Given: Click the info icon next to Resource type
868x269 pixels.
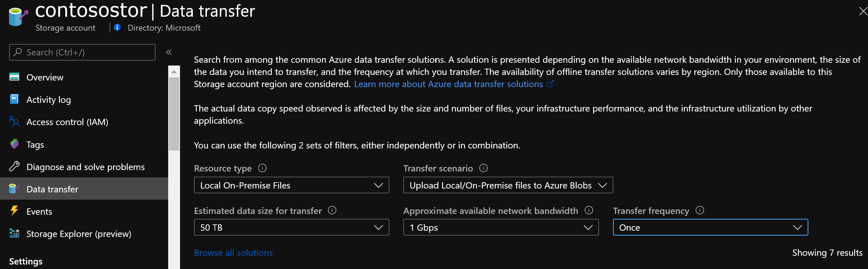Looking at the screenshot, I should (262, 168).
